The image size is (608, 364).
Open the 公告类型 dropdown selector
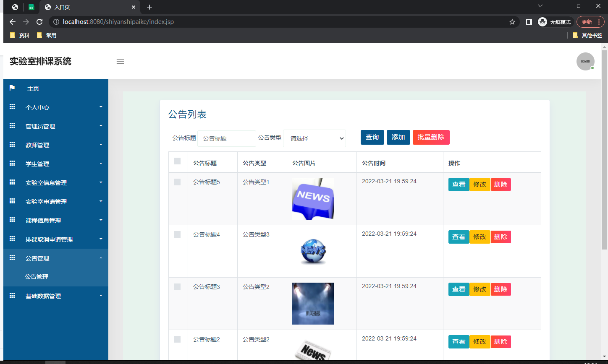314,138
